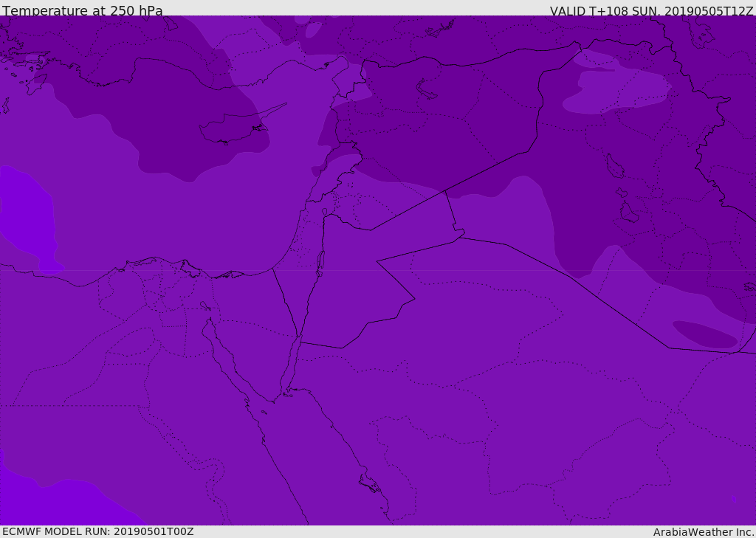756x538 pixels.
Task: Click the ECMWF MODEL RUN label
Action: pyautogui.click(x=97, y=531)
